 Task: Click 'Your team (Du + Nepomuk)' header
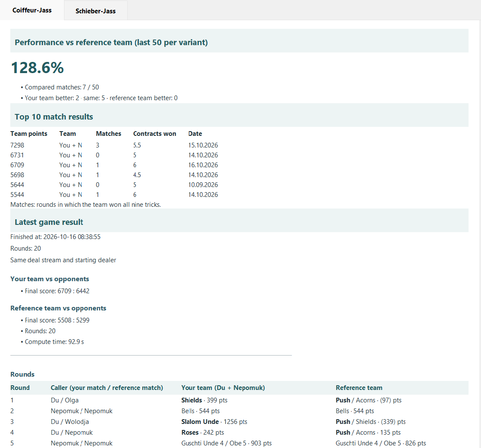(x=223, y=388)
